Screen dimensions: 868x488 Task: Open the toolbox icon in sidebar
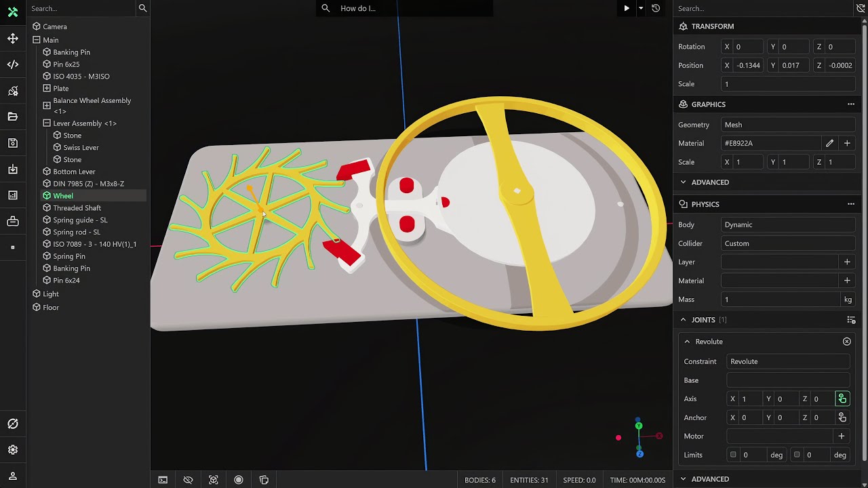[x=13, y=222]
